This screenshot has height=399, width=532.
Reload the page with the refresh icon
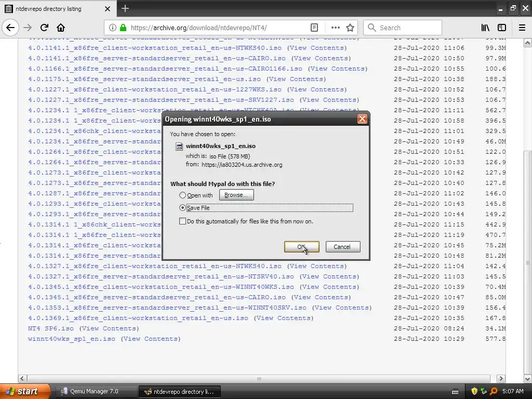pyautogui.click(x=44, y=28)
